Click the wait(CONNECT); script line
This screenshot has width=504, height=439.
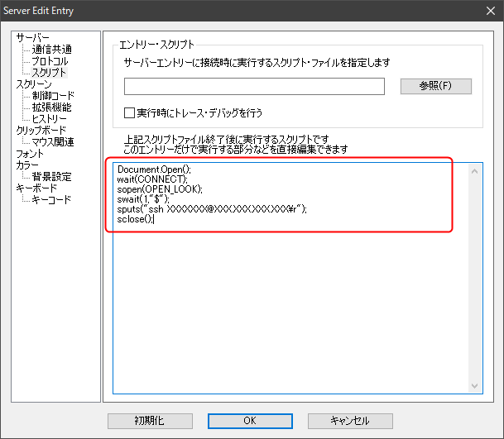pyautogui.click(x=152, y=179)
